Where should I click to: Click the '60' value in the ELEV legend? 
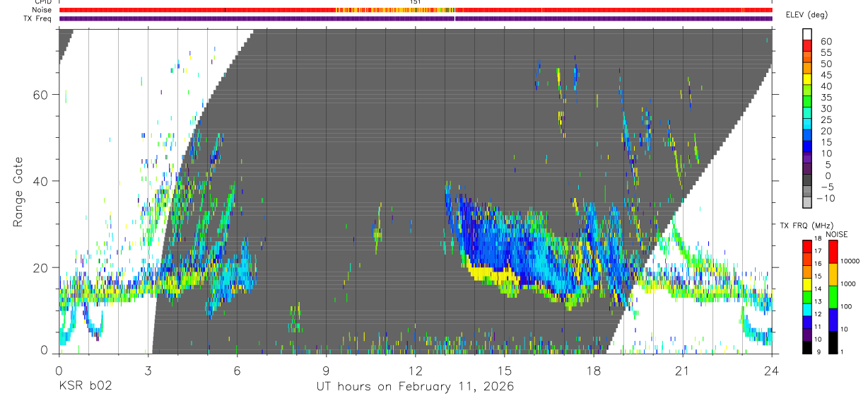click(826, 42)
